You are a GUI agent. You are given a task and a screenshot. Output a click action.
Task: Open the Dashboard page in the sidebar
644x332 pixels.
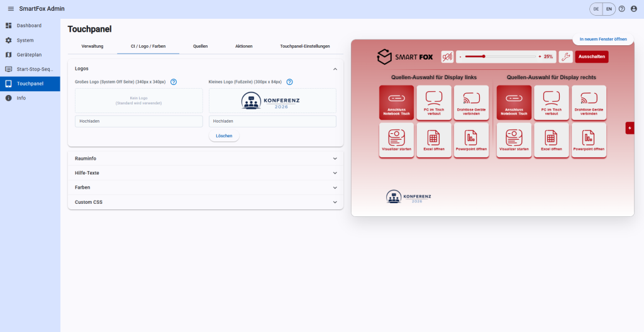pos(30,26)
